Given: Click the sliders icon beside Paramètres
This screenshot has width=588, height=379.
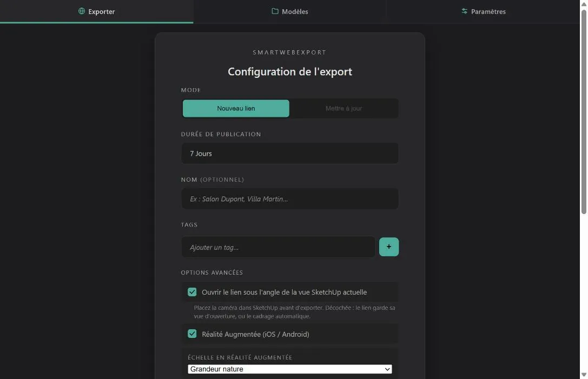Looking at the screenshot, I should pos(464,11).
